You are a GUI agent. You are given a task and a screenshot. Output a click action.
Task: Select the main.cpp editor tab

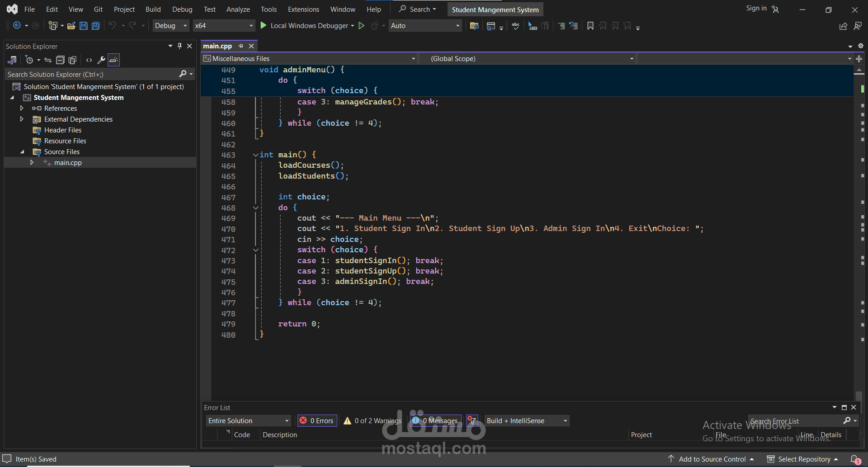[x=217, y=46]
